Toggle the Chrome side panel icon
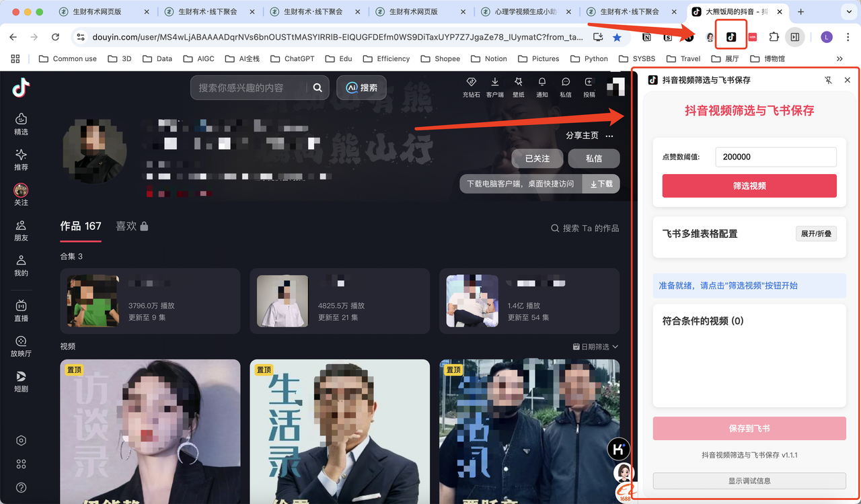Screen dimensions: 861x504 (x=795, y=38)
